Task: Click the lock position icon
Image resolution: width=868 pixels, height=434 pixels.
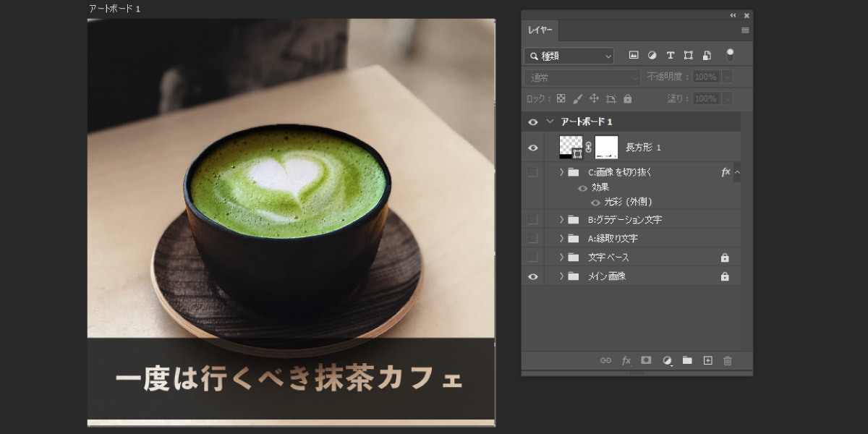Action: 594,98
